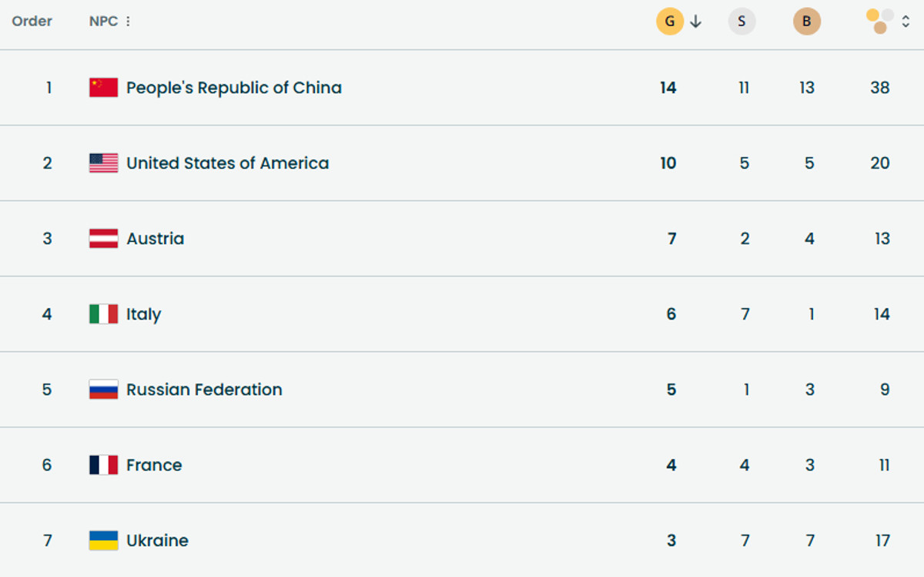Click the Order column header

[x=32, y=22]
